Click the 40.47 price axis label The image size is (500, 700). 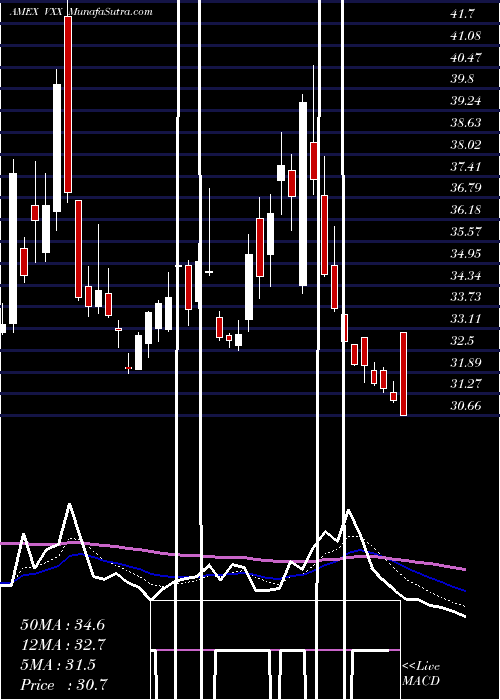point(466,58)
